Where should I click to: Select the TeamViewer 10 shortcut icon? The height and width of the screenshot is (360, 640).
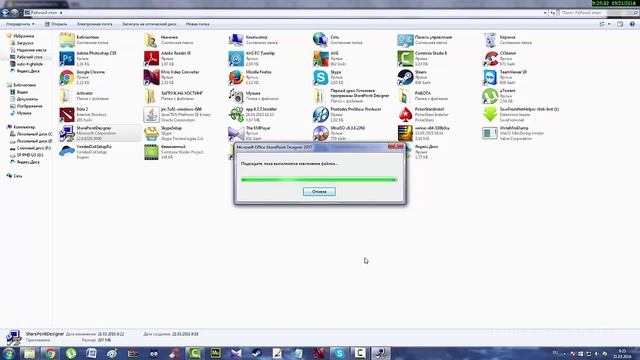tap(490, 77)
